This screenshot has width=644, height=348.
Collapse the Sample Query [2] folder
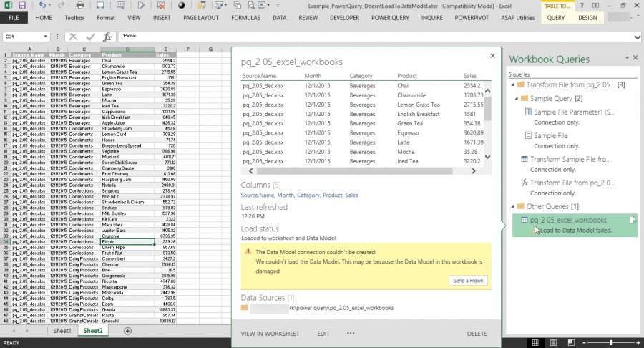point(516,98)
